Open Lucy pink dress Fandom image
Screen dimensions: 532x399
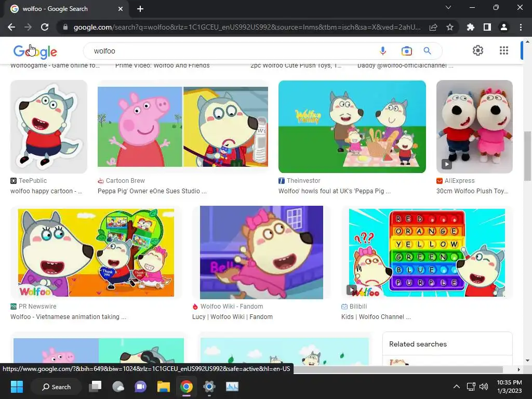coord(262,252)
